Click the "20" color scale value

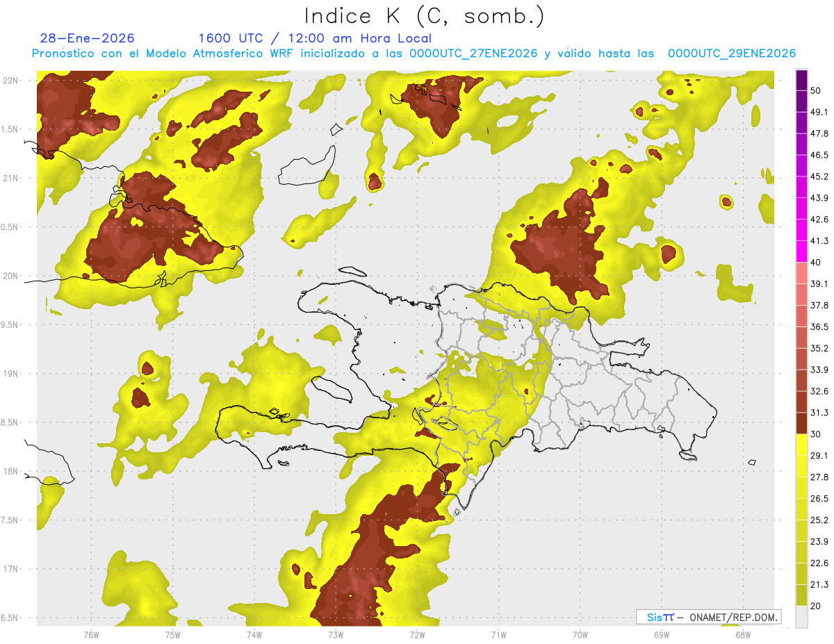pyautogui.click(x=816, y=605)
